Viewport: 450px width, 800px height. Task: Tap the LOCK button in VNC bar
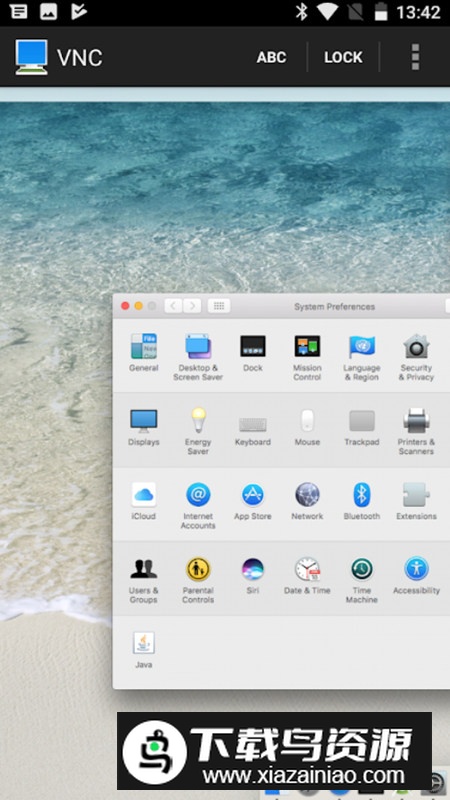tap(343, 57)
